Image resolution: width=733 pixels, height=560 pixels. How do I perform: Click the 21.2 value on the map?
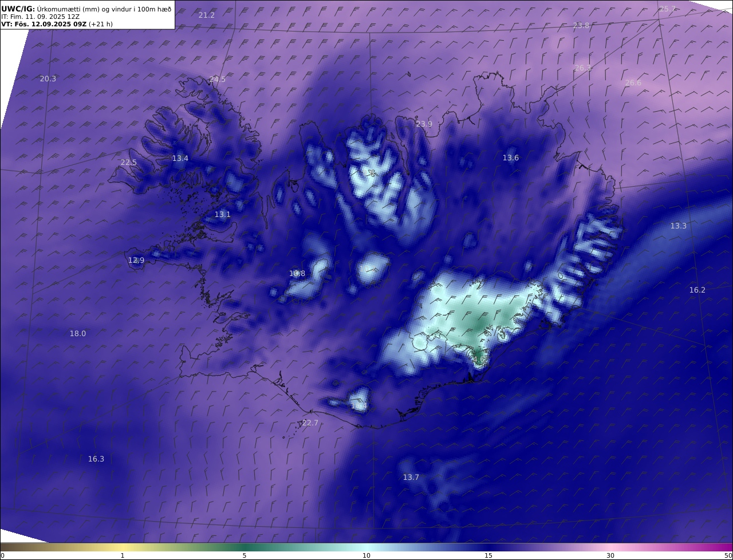tap(207, 15)
